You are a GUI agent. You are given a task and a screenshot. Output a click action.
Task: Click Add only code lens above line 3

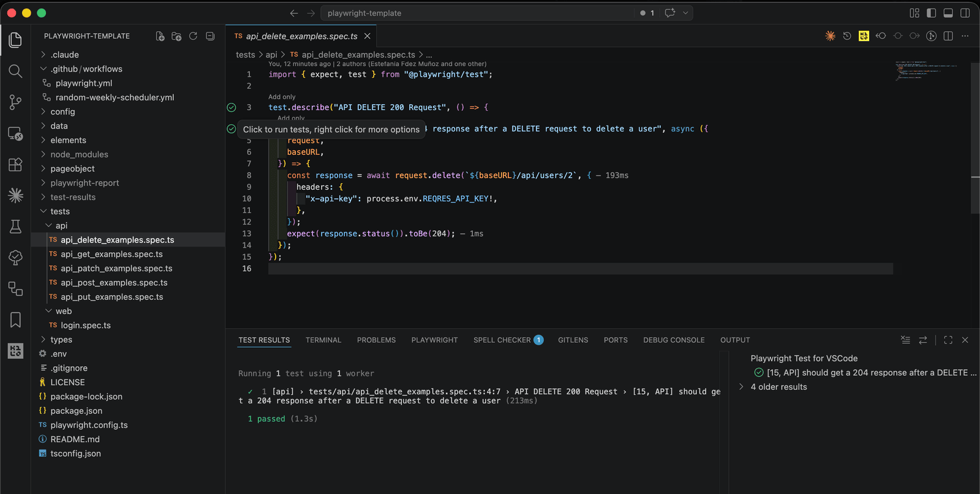point(282,97)
